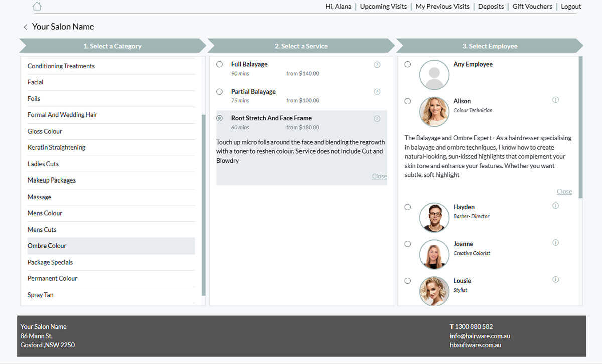Click info icon for Root Stretch And Face Frame
The height and width of the screenshot is (364, 602).
pyautogui.click(x=377, y=119)
